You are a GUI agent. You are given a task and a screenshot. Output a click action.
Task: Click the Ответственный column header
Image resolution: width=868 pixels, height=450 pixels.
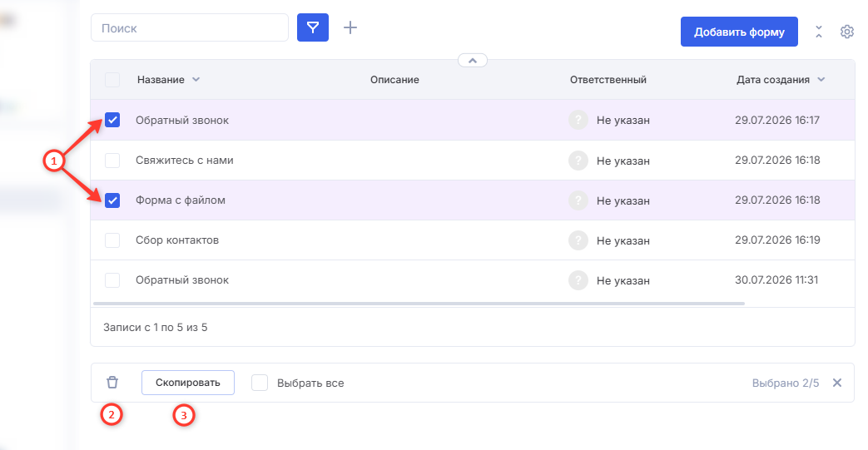click(x=608, y=80)
